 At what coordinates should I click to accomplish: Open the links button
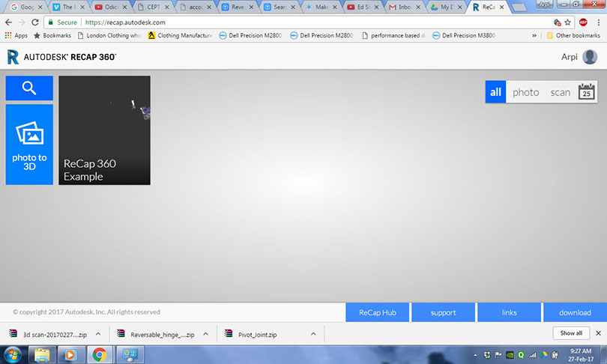coord(509,312)
